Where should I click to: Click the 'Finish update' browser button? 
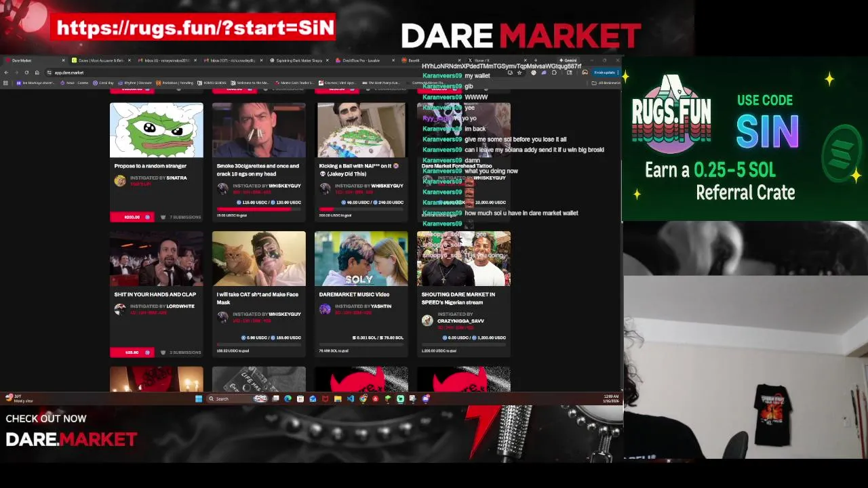[x=606, y=73]
